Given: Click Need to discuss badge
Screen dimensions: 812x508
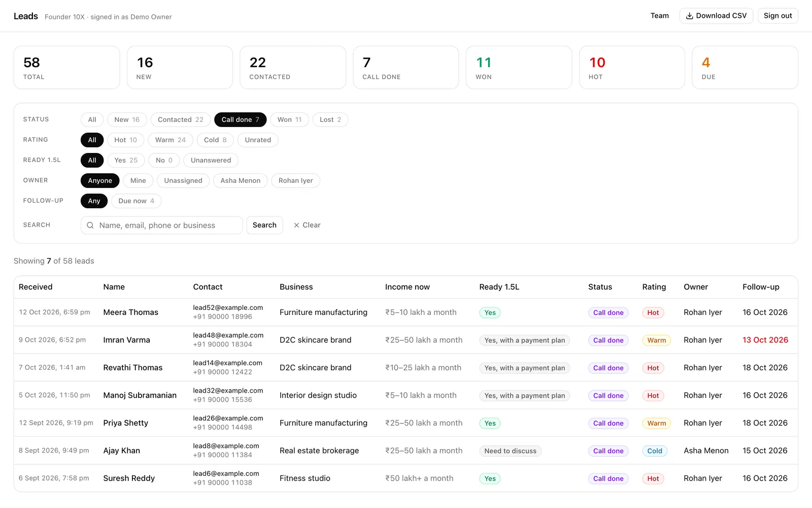Looking at the screenshot, I should 511,451.
